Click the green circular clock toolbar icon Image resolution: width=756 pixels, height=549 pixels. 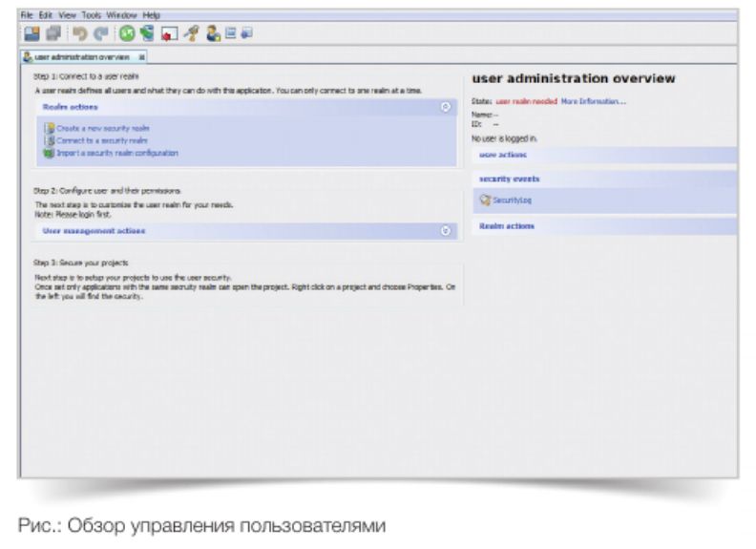126,33
